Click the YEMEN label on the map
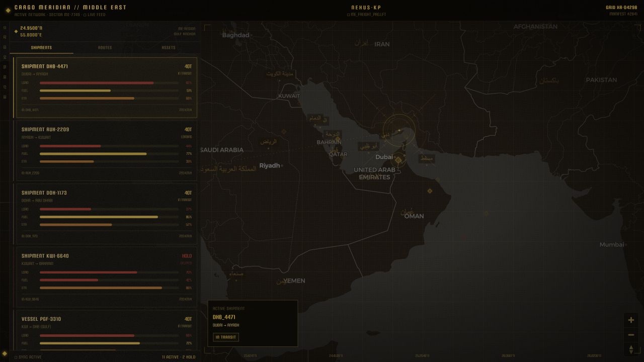The height and width of the screenshot is (362, 644). click(294, 281)
